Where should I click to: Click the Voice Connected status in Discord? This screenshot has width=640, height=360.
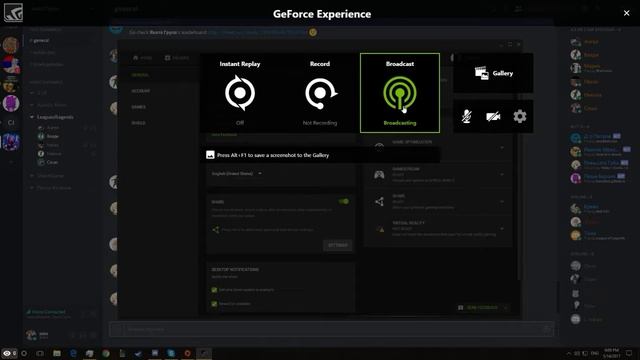46,312
